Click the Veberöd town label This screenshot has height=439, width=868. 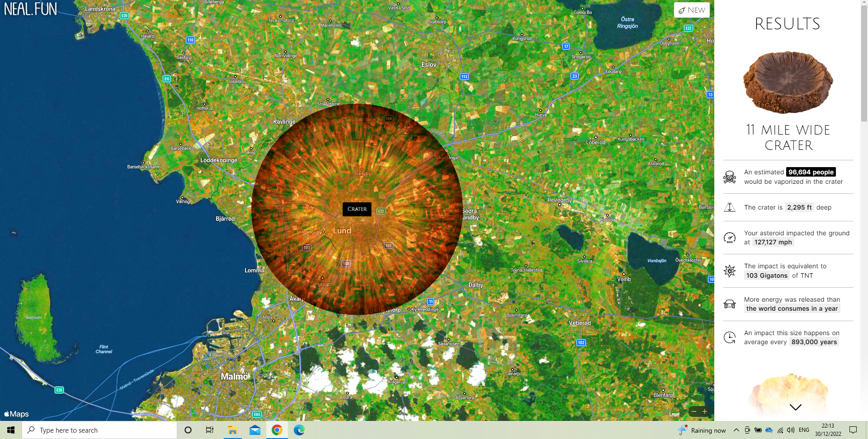pyautogui.click(x=580, y=323)
